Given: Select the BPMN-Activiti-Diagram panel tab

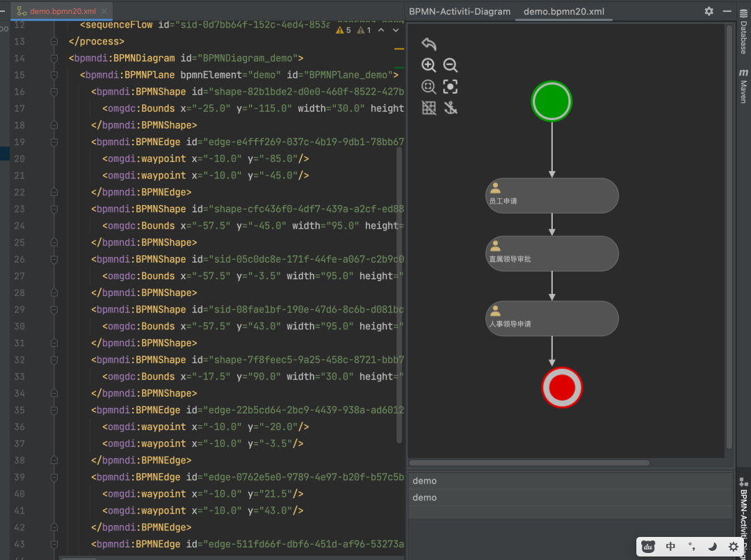Looking at the screenshot, I should coord(460,12).
